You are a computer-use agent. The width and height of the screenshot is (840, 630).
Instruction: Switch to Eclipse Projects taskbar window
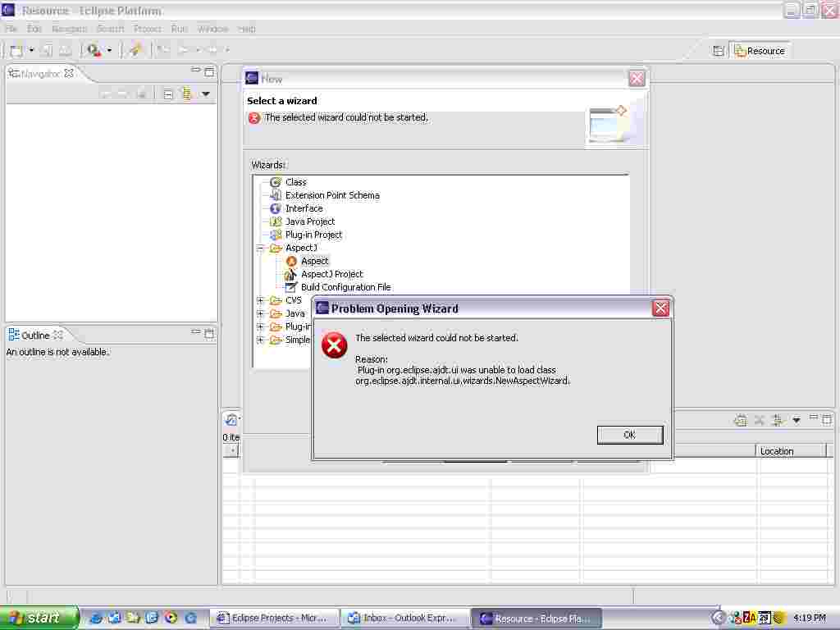pos(274,619)
